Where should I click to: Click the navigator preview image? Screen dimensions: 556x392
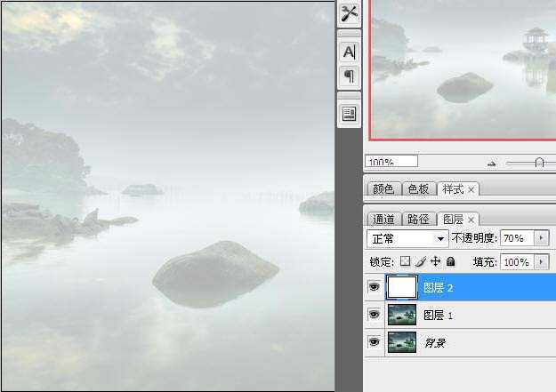point(463,69)
